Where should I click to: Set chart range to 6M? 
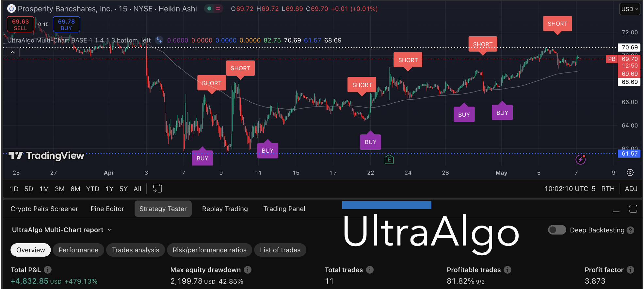[75, 189]
